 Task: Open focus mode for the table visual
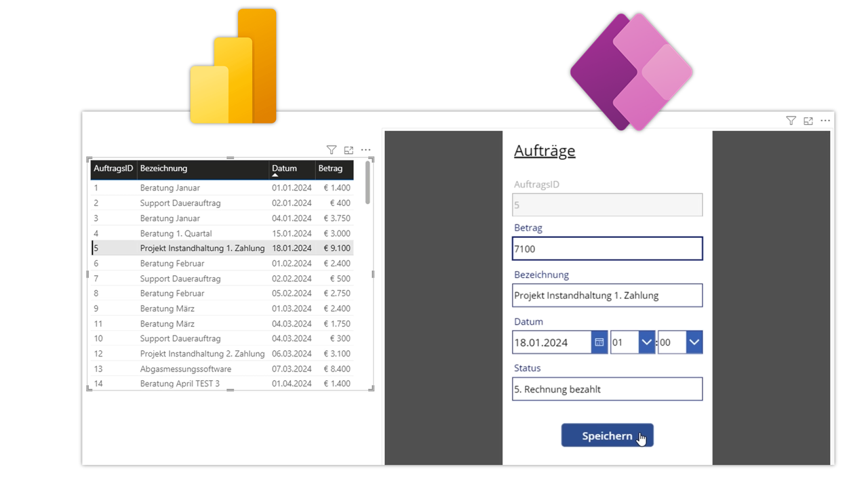(x=349, y=150)
